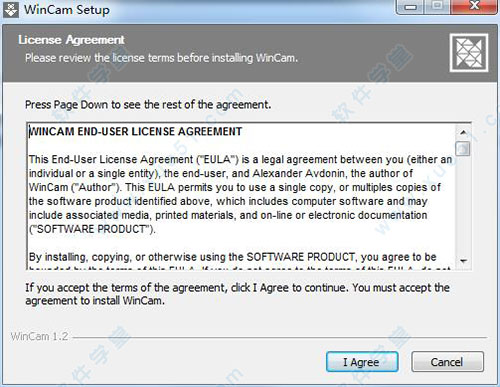Click the license box scroll up arrow
The height and width of the screenshot is (387, 500).
pos(463,132)
